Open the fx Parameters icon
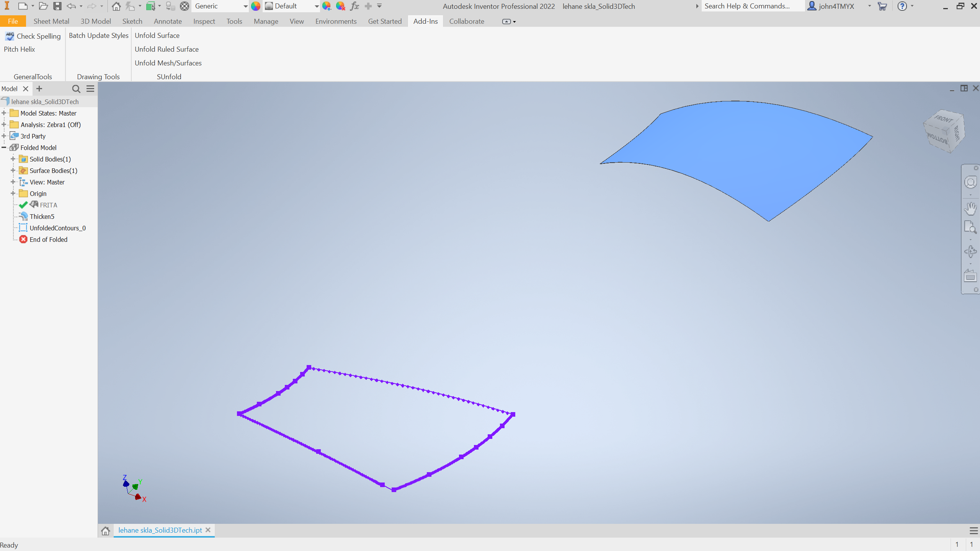This screenshot has height=551, width=980. click(354, 6)
